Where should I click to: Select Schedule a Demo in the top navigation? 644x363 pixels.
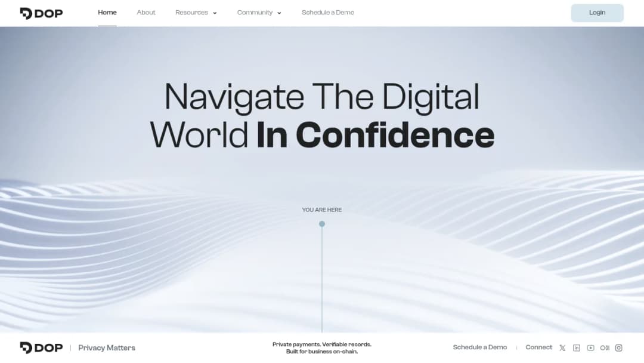(x=328, y=13)
